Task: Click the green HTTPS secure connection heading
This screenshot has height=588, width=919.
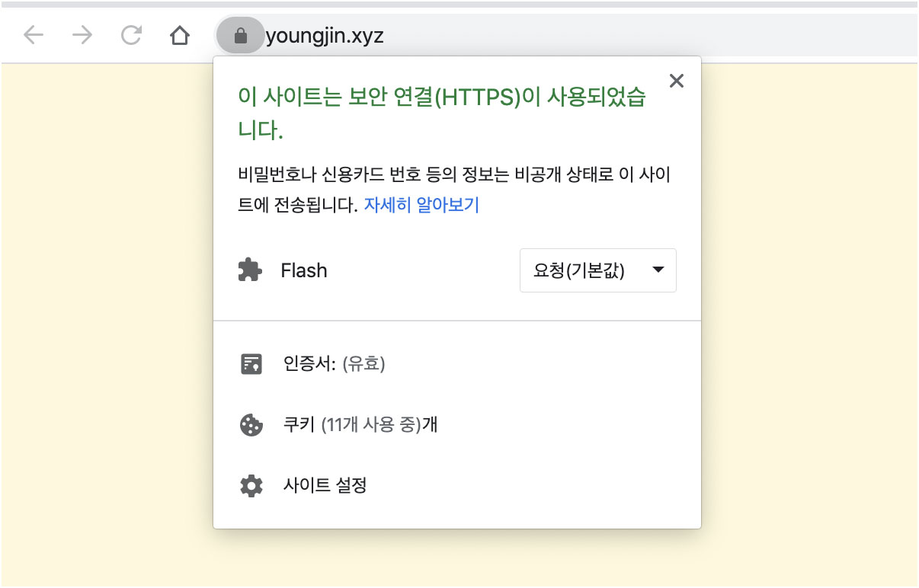Action: [x=442, y=113]
